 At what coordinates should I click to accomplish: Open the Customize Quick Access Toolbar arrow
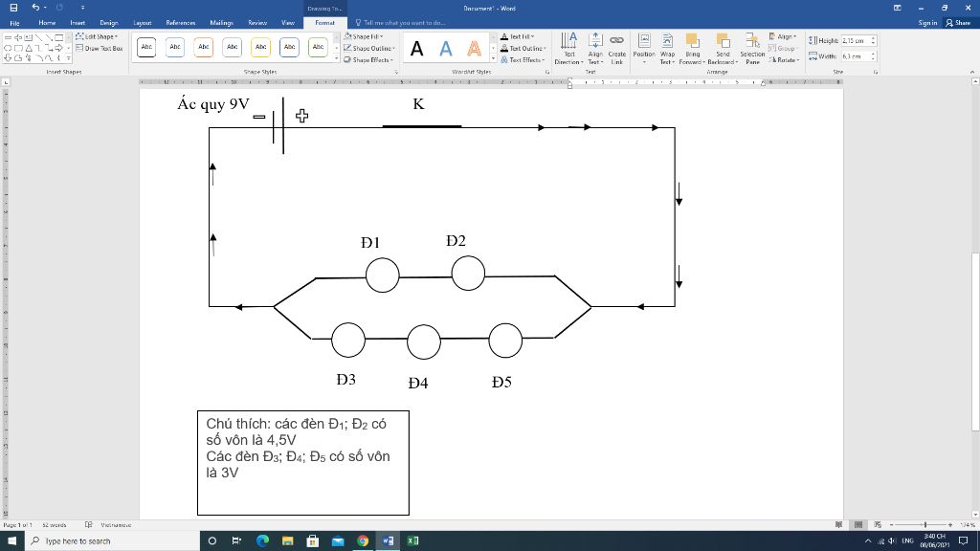[x=82, y=8]
